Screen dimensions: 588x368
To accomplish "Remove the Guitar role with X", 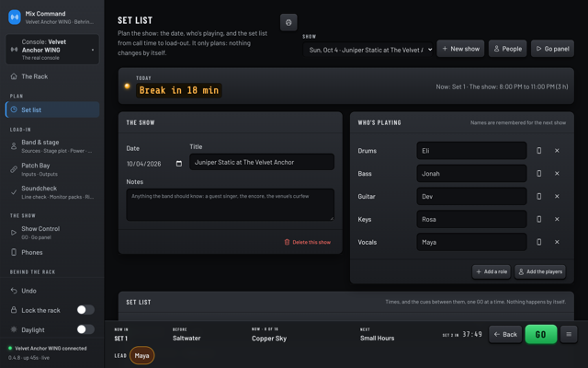I will [x=557, y=196].
